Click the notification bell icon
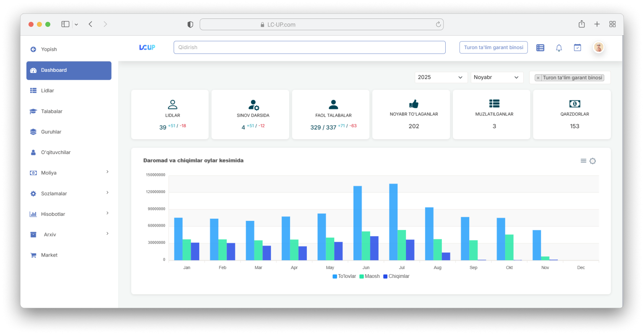The height and width of the screenshot is (335, 644). point(559,48)
